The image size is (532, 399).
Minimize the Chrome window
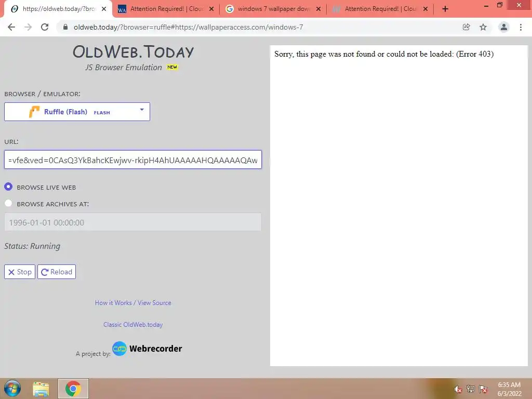tap(486, 6)
